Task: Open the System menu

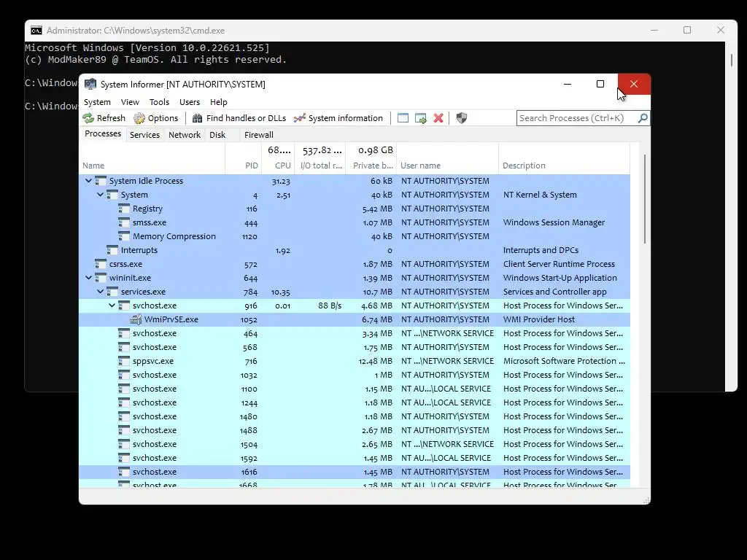Action: (97, 102)
